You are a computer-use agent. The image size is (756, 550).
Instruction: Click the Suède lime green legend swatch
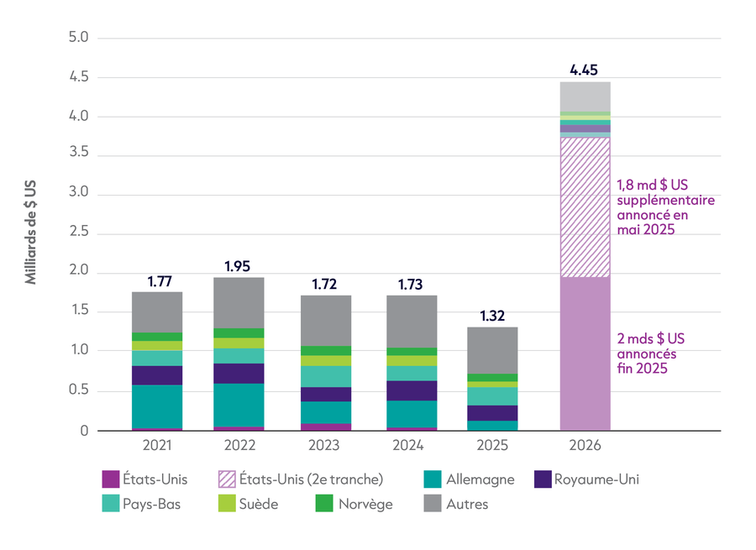click(227, 503)
